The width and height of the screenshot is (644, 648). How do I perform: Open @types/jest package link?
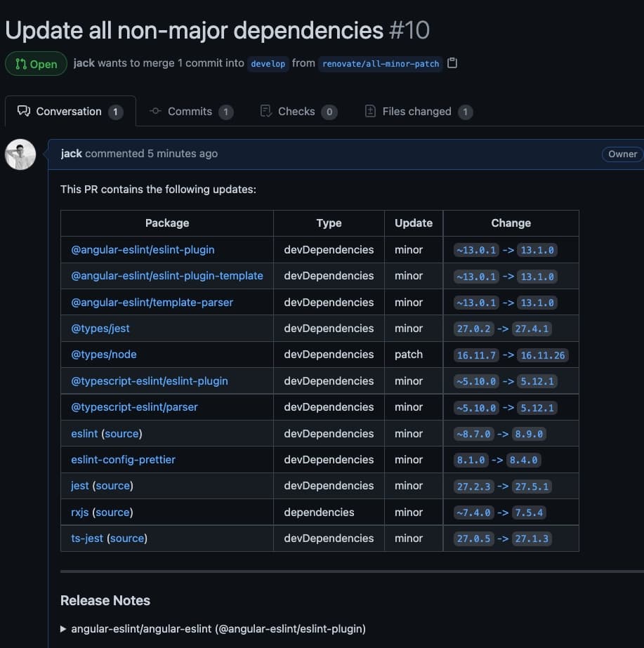pyautogui.click(x=100, y=328)
